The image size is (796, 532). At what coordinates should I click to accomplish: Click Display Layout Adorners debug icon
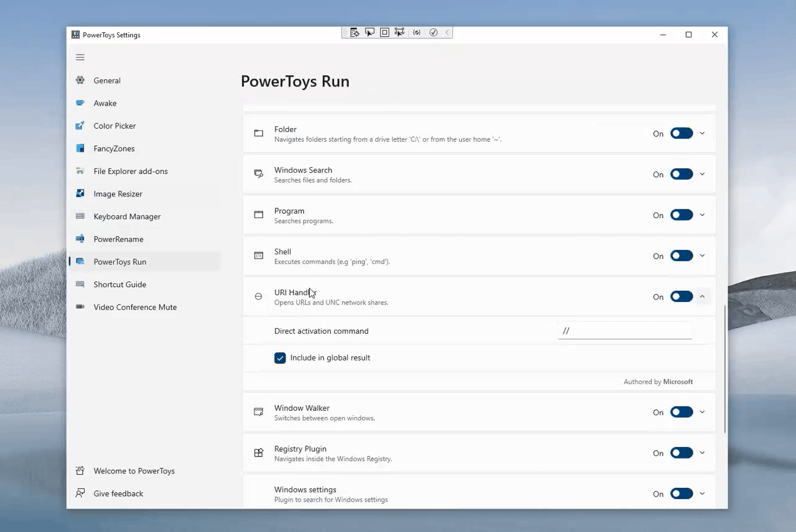384,32
